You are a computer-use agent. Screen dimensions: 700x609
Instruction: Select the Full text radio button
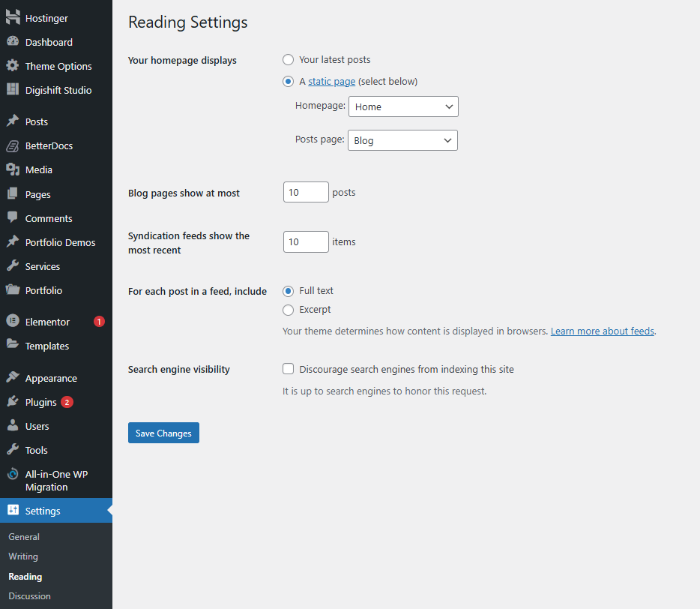[x=288, y=291]
